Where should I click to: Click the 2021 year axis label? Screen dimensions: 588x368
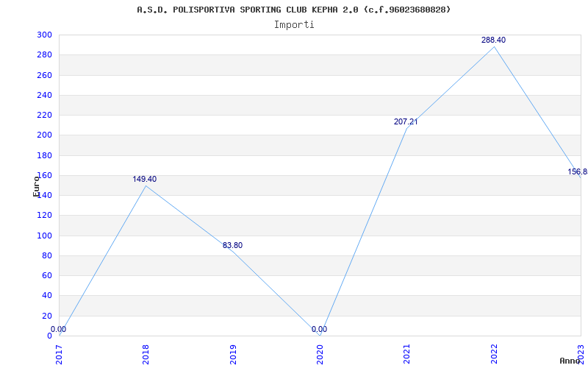[407, 355]
